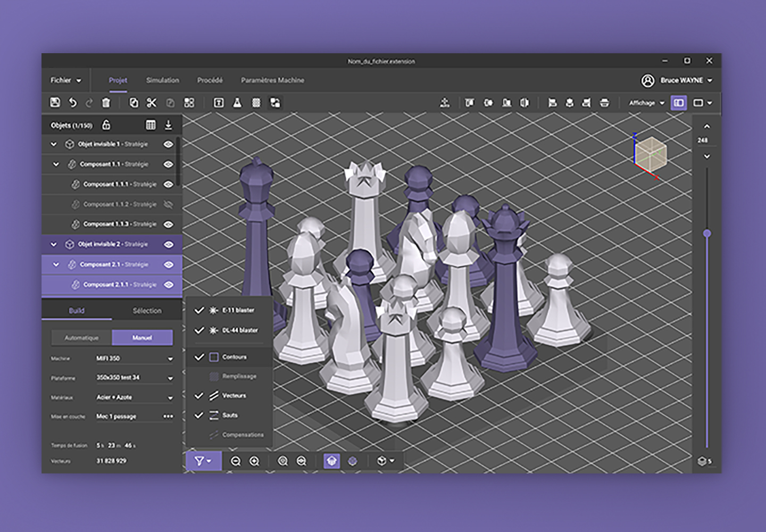Uncheck DL-44 blaster filter
Viewport: 766px width, 532px height.
[199, 330]
